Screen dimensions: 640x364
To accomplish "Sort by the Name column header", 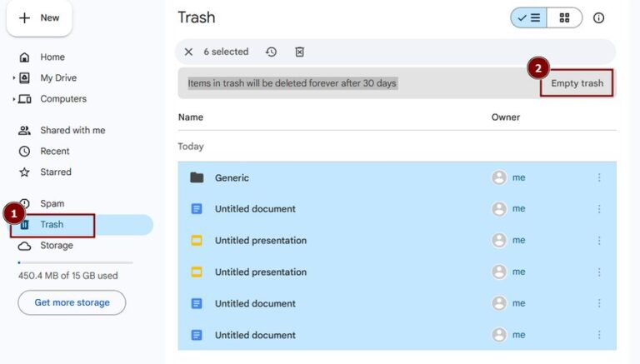I will (x=191, y=117).
